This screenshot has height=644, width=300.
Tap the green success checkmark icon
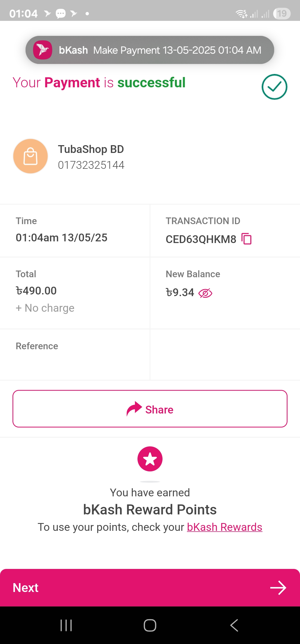[274, 87]
